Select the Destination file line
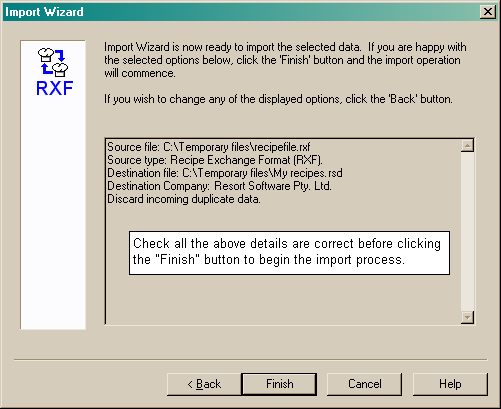The image size is (501, 409). pos(225,173)
